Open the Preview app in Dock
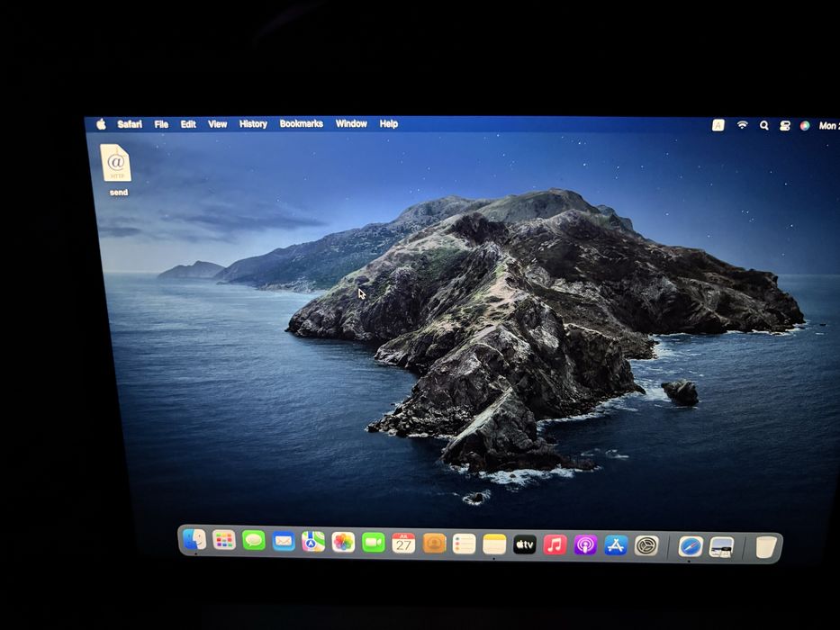The image size is (840, 630). 721,548
